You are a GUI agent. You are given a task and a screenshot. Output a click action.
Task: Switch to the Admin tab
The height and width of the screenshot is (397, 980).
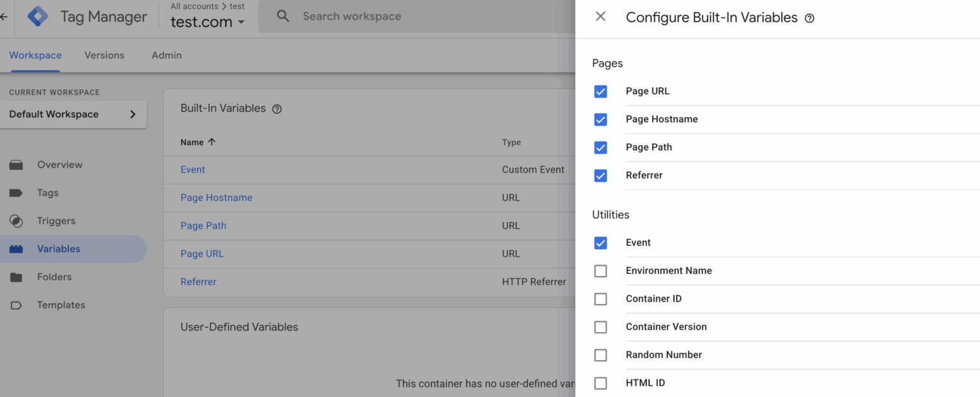(x=167, y=55)
